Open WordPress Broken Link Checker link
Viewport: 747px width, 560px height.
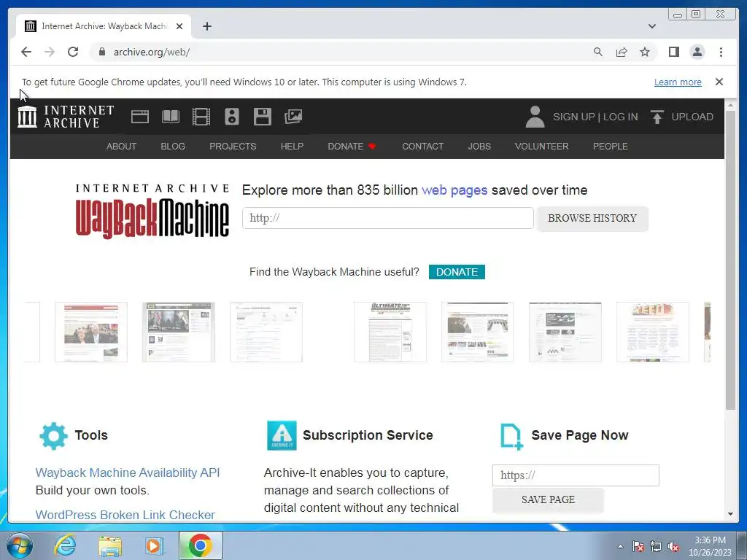(125, 515)
